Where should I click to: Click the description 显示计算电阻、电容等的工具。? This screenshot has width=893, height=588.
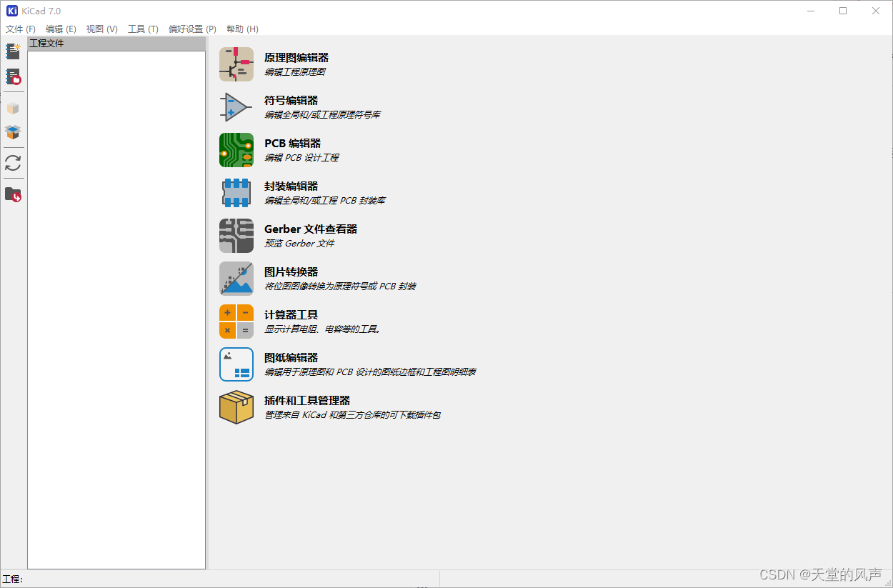(x=323, y=329)
